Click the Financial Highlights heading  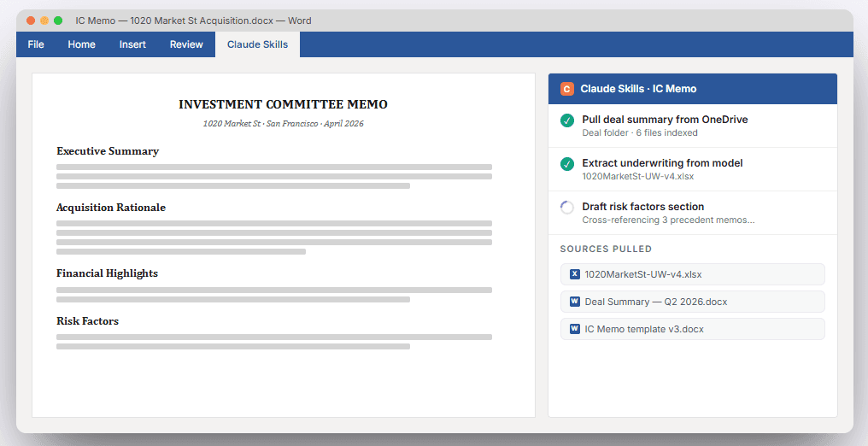(107, 273)
